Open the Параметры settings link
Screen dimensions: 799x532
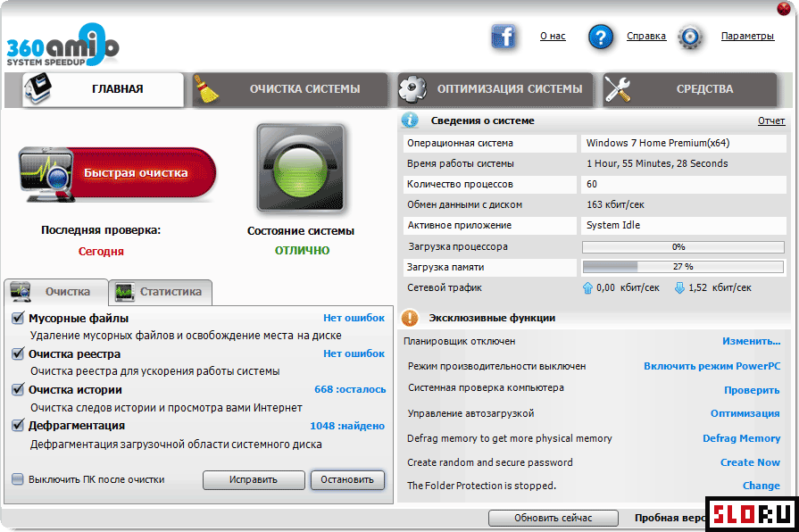(x=747, y=37)
